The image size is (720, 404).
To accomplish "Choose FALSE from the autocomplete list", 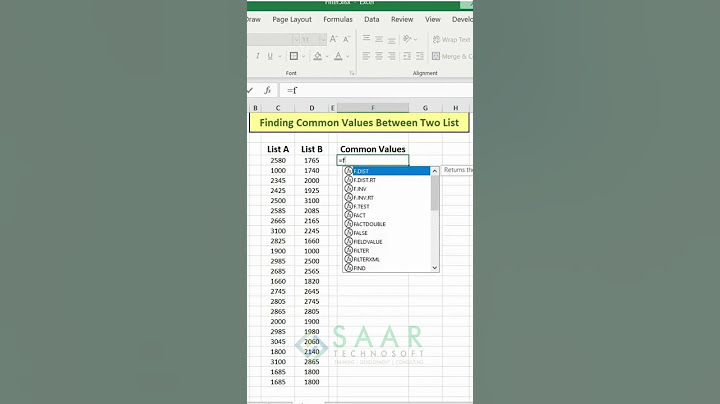I will 387,233.
